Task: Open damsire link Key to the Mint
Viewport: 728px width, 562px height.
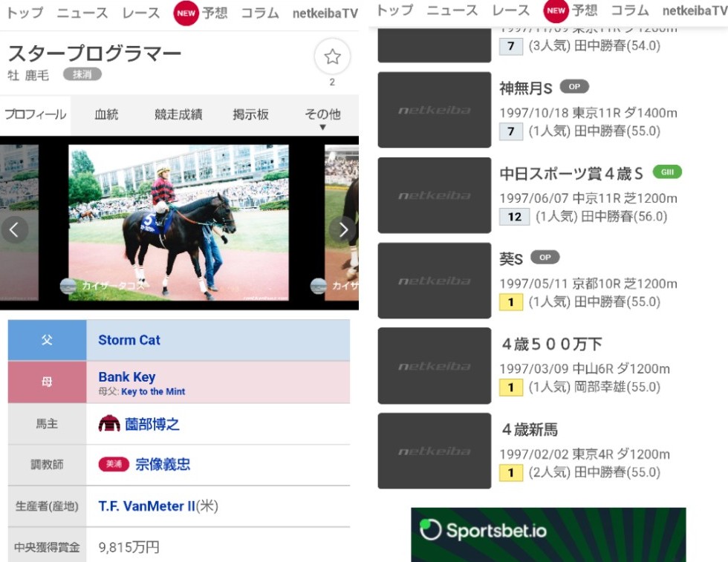Action: [x=153, y=392]
